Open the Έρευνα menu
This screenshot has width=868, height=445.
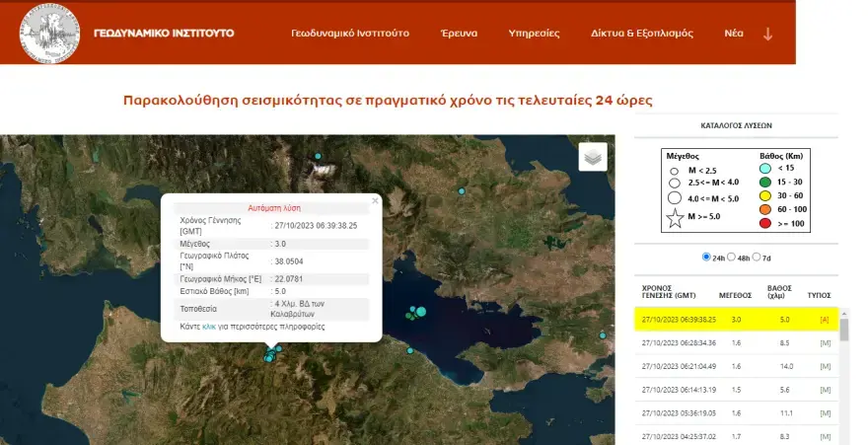point(458,33)
